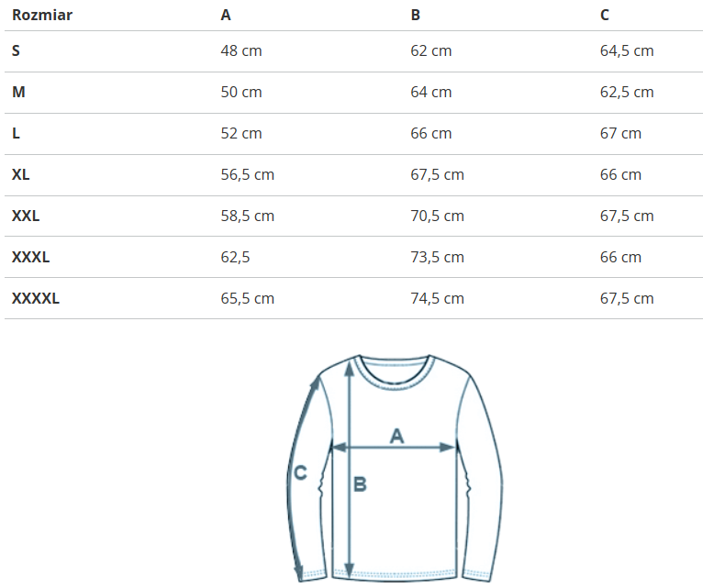The image size is (703, 588).
Task: Select the "74,5 cm" value in row XXXXL
Action: click(x=437, y=298)
